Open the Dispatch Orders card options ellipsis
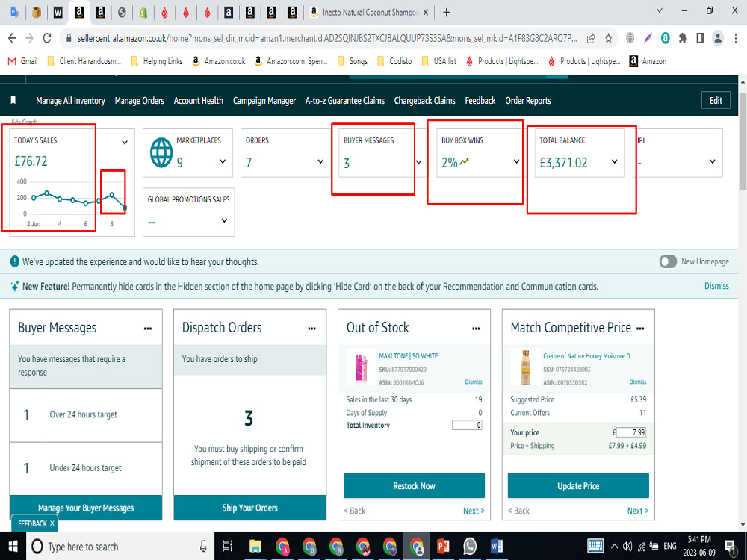This screenshot has width=747, height=560. 312,329
